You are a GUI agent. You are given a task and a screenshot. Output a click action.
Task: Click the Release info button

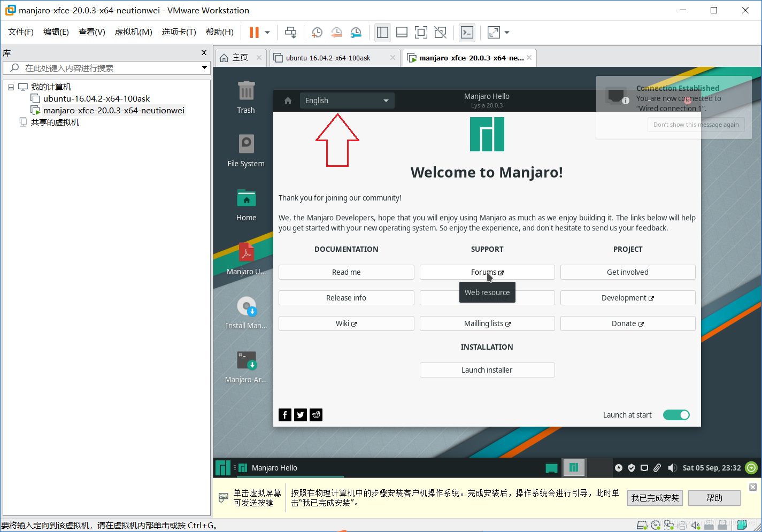[x=347, y=298]
